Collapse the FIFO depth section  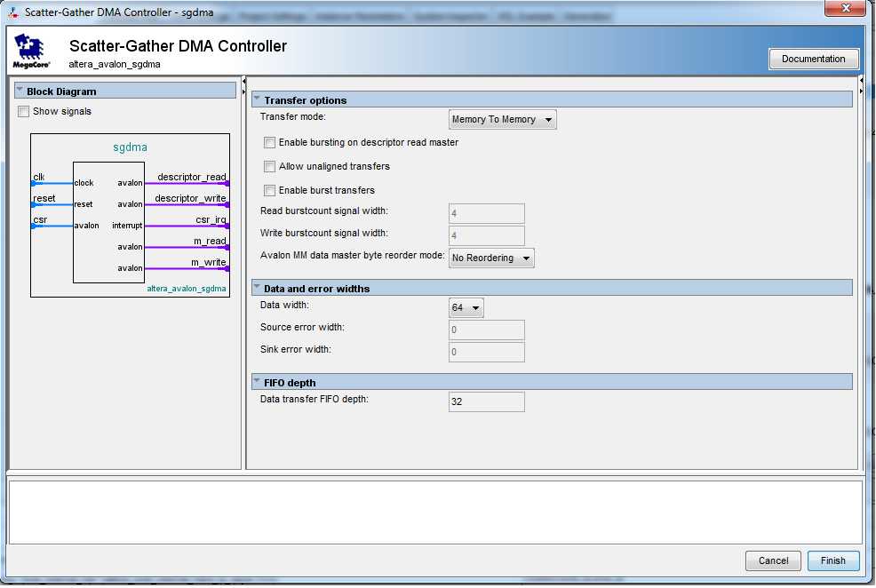coord(257,381)
